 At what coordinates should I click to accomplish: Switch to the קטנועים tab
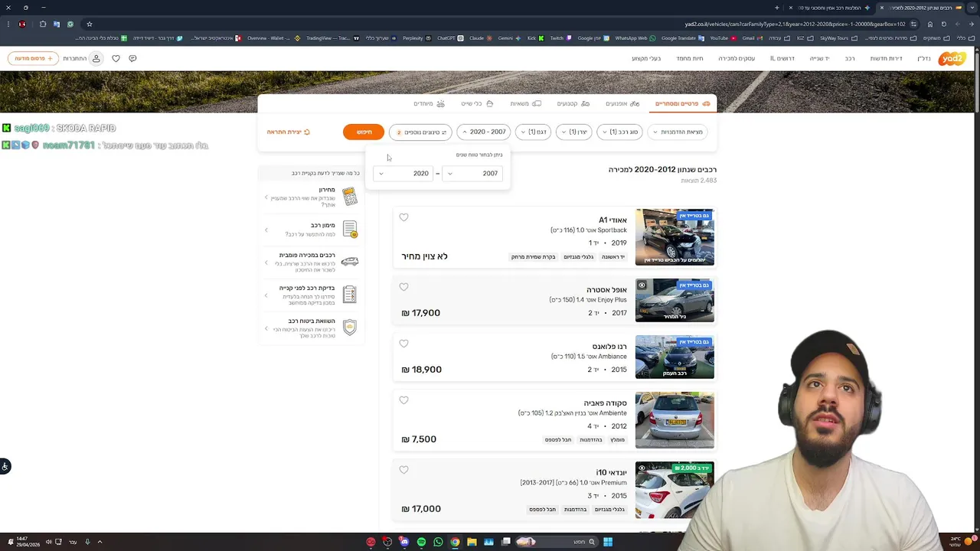click(x=573, y=103)
